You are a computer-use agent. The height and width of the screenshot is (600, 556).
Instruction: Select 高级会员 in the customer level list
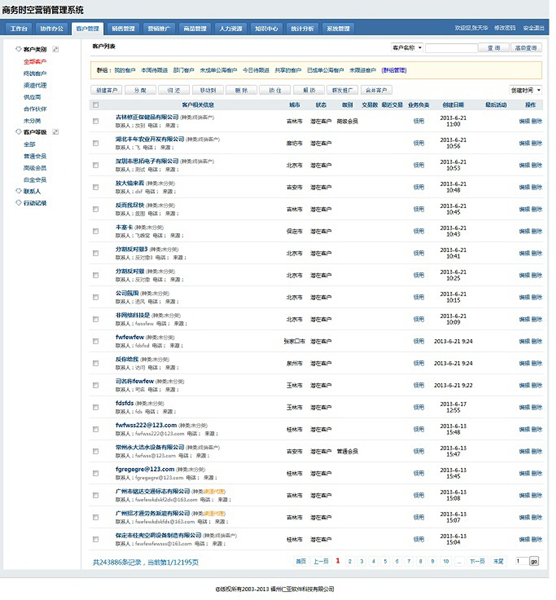pos(35,168)
